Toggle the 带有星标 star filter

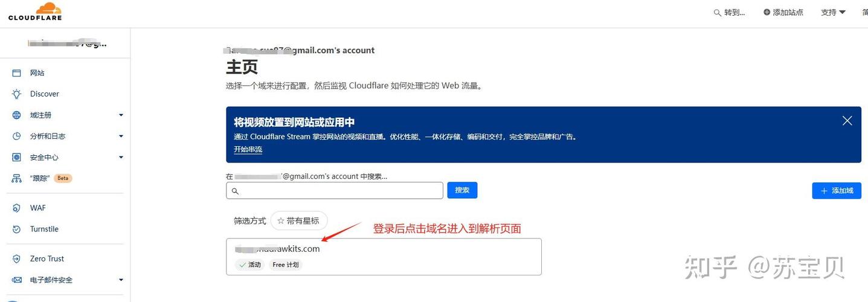pos(299,221)
